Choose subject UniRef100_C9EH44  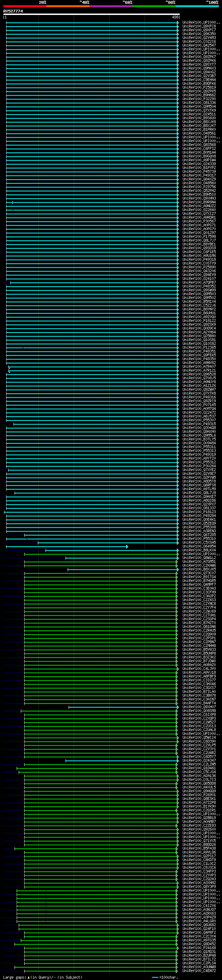[199, 80]
